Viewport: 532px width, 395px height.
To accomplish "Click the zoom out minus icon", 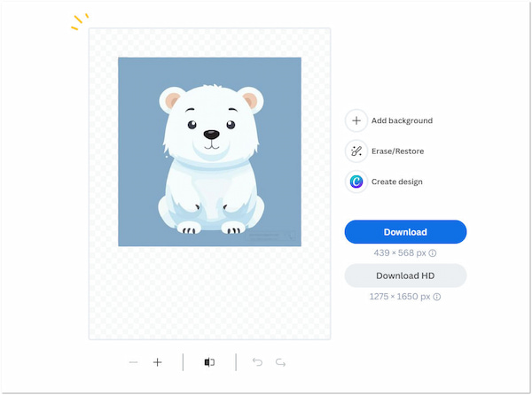I will (133, 362).
